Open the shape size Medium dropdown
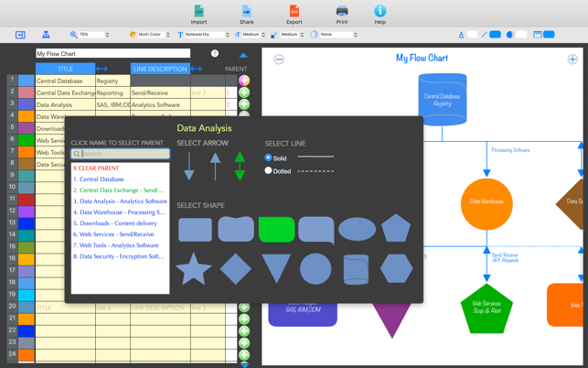Screen dimensions: 588x368 (x=292, y=35)
